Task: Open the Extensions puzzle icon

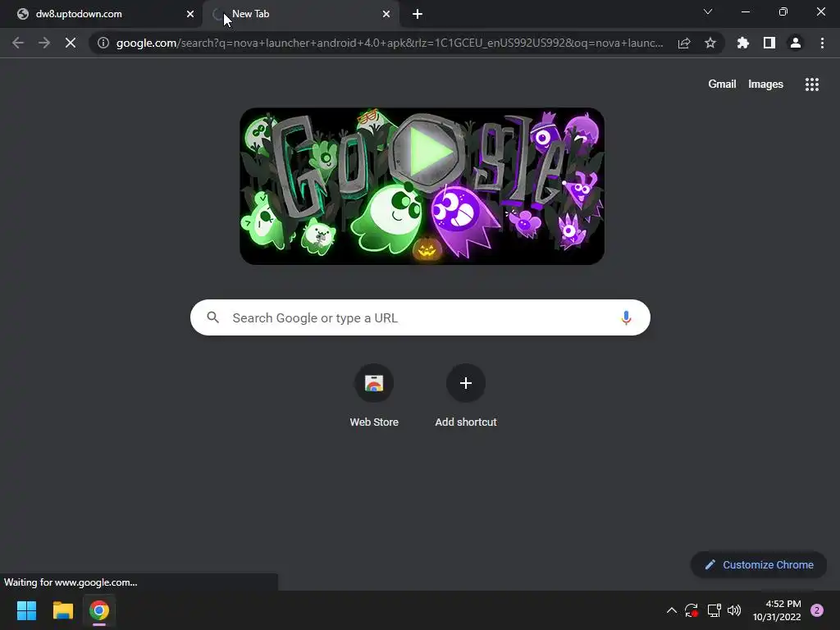Action: [743, 43]
